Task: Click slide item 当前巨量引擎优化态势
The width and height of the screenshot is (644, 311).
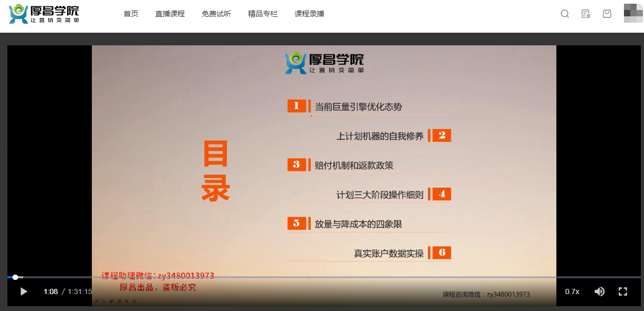Action: pos(358,106)
